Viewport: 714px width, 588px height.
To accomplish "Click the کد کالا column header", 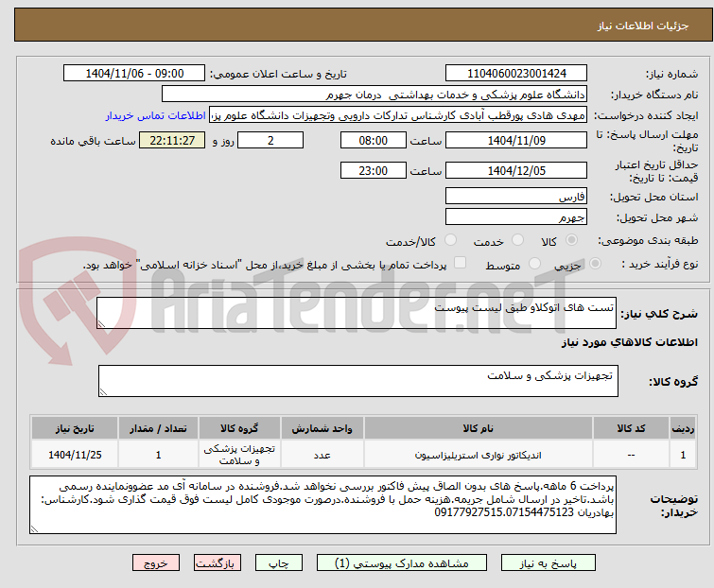I will click(631, 428).
